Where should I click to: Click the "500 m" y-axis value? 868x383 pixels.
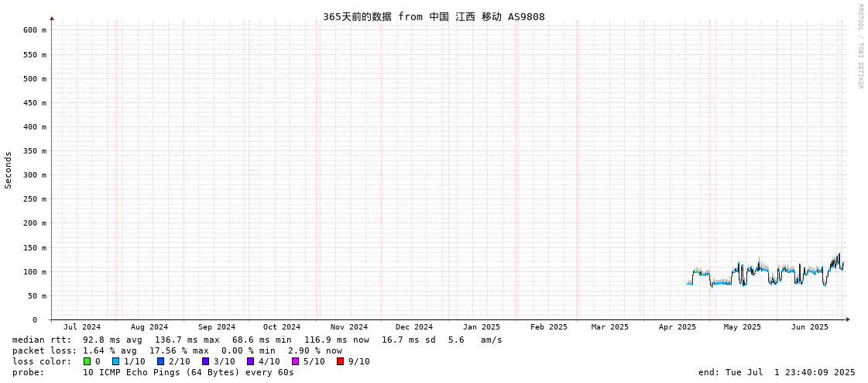[34, 78]
